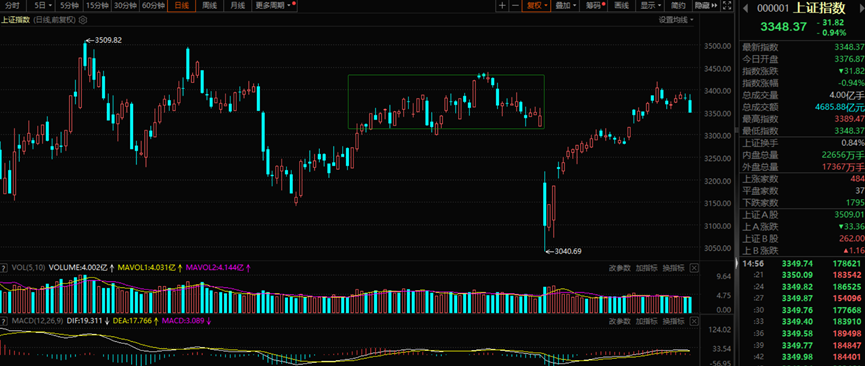Click 换指标 in the MACD panel

click(x=674, y=321)
